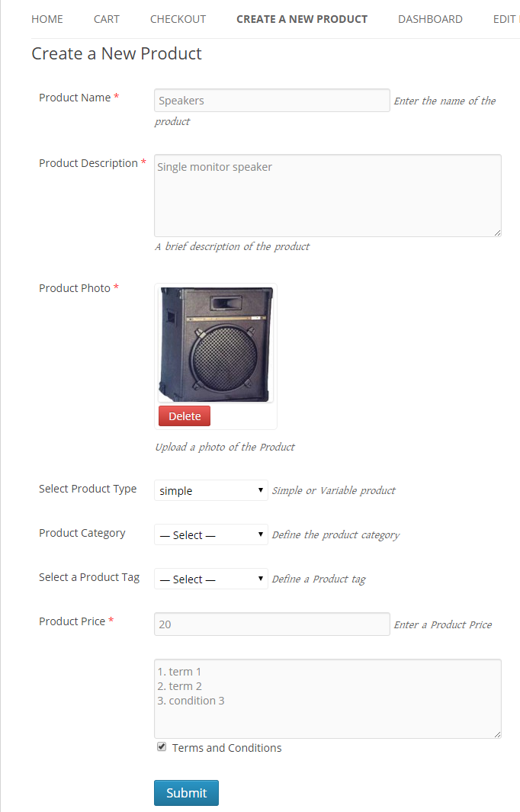Select the simple option in Product Type
Image resolution: width=520 pixels, height=812 pixels.
210,490
